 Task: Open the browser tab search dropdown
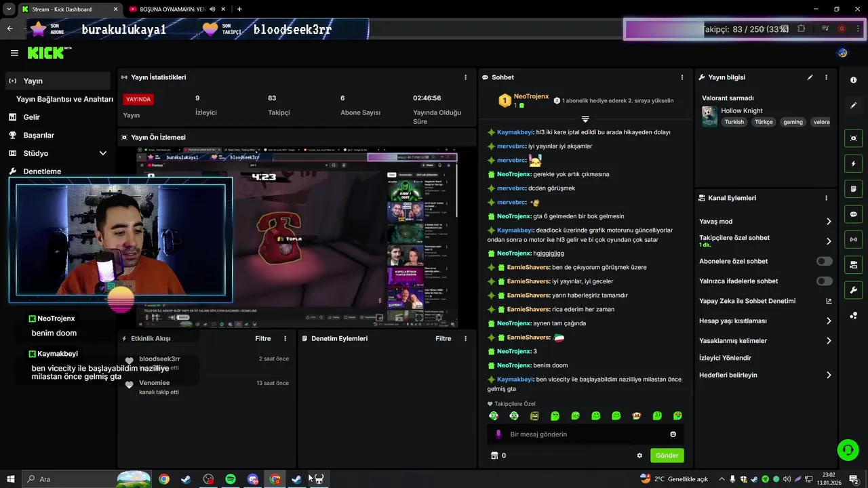(x=9, y=9)
